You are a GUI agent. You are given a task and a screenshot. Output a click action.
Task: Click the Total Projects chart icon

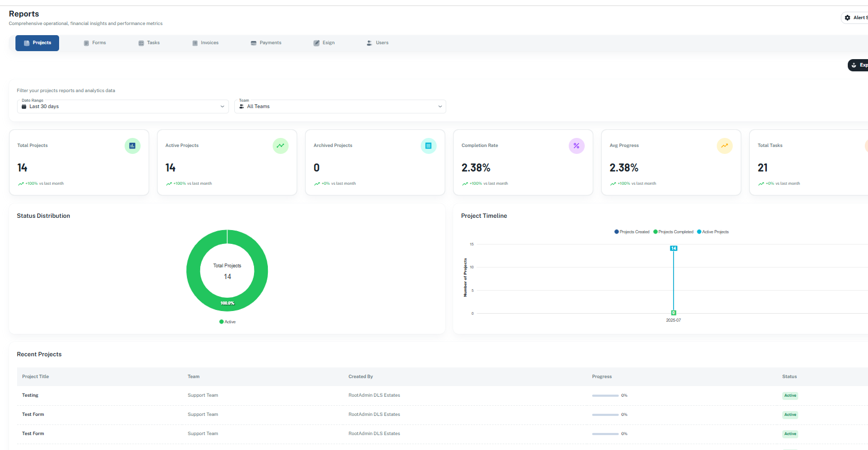pyautogui.click(x=133, y=145)
